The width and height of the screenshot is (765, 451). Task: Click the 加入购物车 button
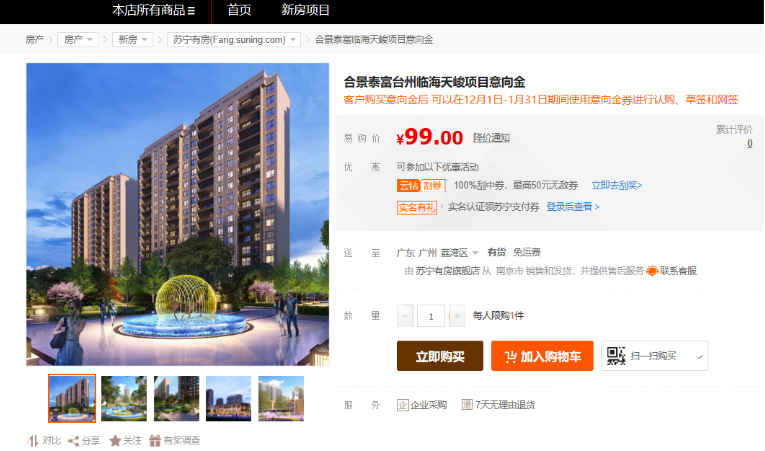542,356
